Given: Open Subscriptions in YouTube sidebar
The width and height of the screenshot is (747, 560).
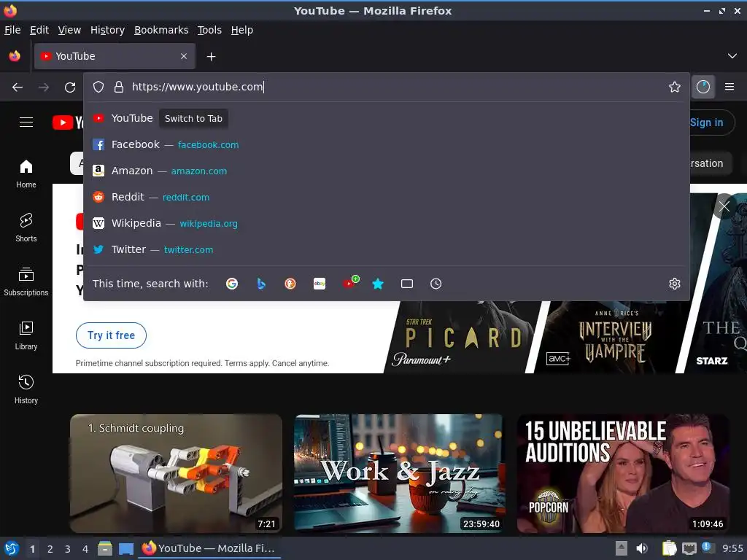Looking at the screenshot, I should [26, 282].
